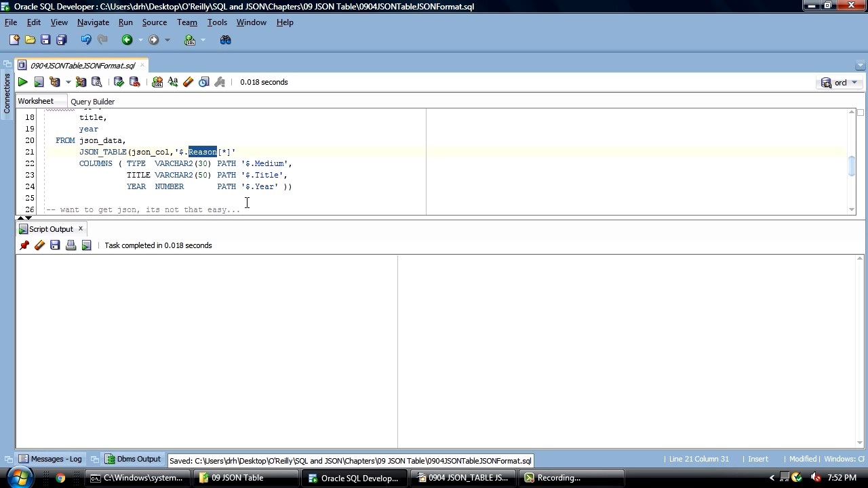Image resolution: width=868 pixels, height=488 pixels.
Task: Click the editor scroll down arrow
Action: (x=852, y=209)
